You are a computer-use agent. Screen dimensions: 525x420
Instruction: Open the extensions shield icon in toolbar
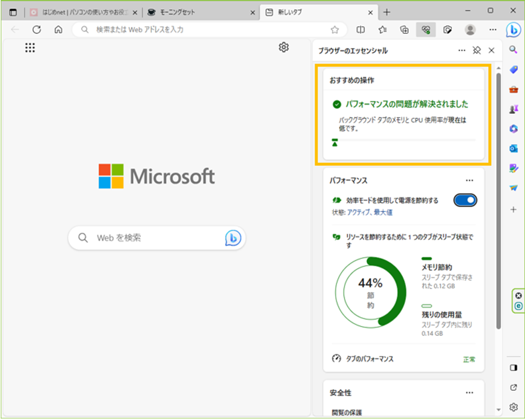click(x=448, y=30)
